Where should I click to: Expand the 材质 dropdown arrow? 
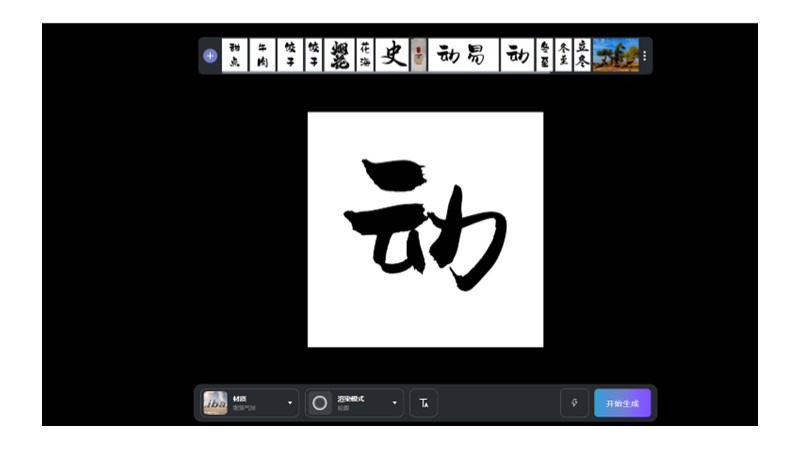pyautogui.click(x=290, y=403)
